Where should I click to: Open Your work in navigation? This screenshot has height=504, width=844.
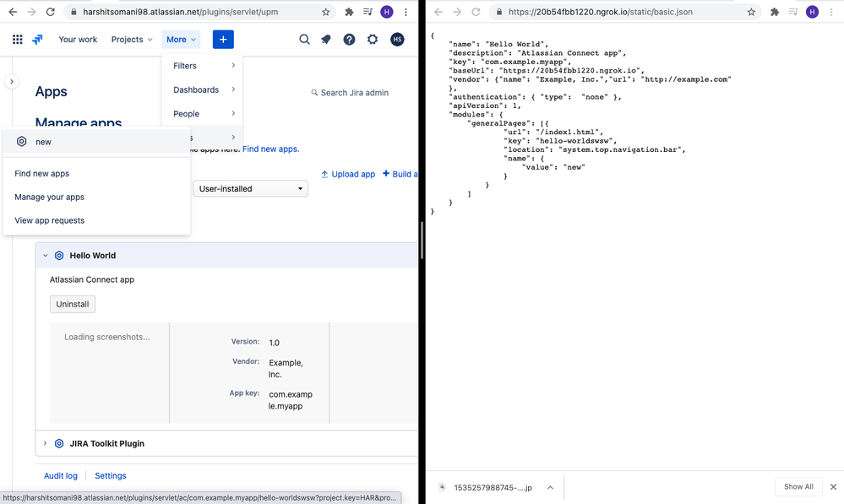[78, 40]
